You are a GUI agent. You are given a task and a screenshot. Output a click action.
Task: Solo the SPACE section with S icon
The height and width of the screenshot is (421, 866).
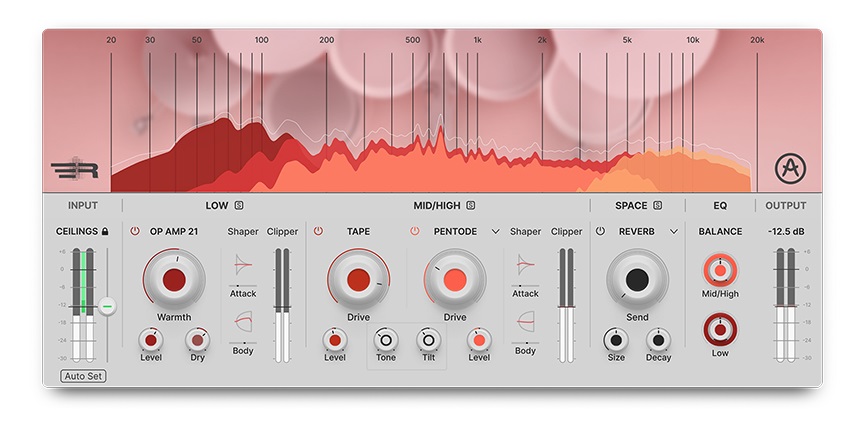point(658,206)
